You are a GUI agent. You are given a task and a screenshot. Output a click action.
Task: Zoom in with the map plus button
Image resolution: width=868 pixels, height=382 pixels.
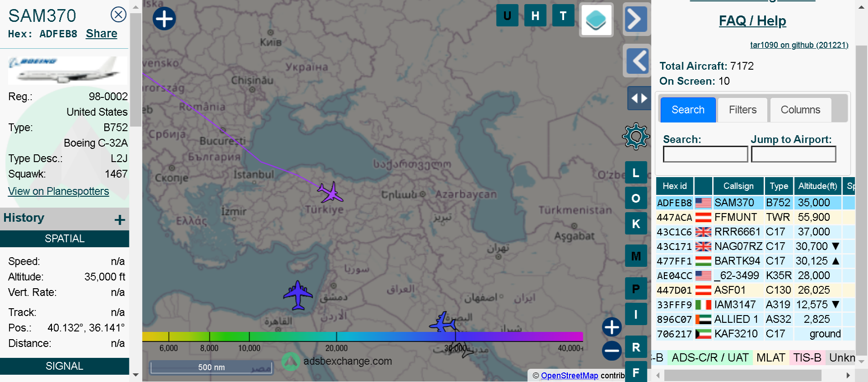(611, 326)
